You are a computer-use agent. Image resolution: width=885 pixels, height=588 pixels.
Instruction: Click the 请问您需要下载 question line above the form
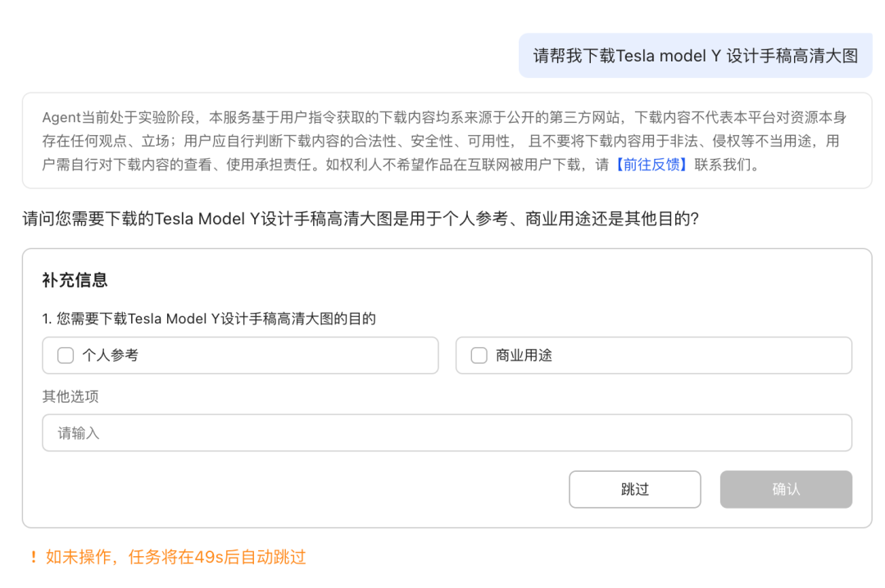[361, 219]
